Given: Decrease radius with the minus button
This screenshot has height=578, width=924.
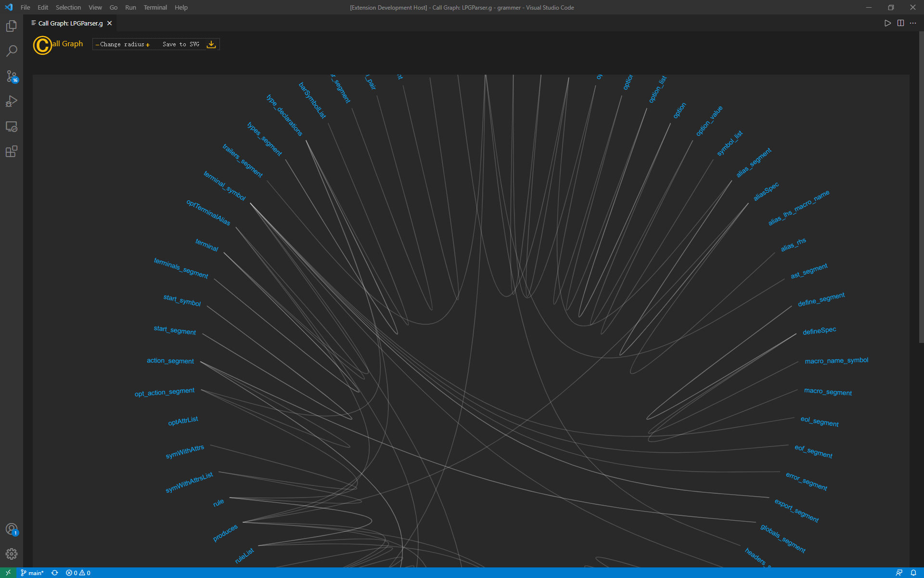Looking at the screenshot, I should tap(97, 45).
